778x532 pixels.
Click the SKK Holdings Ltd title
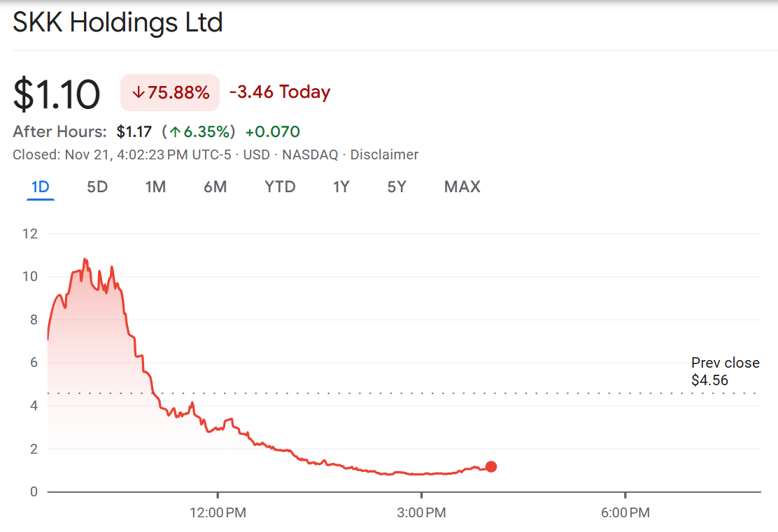click(118, 22)
